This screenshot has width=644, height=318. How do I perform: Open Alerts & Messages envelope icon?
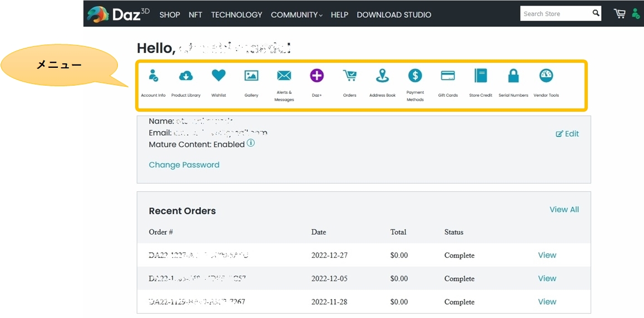284,76
